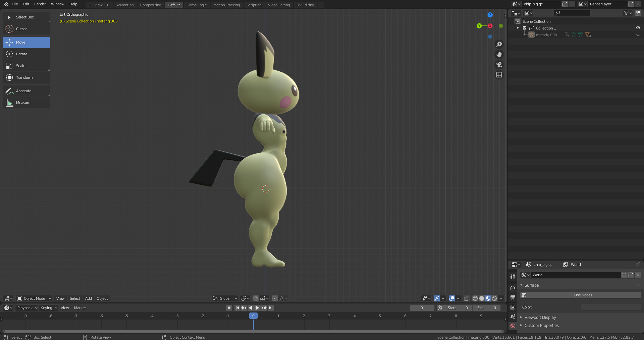Click the green Y axis gizmo
This screenshot has width=644, height=340.
[479, 26]
